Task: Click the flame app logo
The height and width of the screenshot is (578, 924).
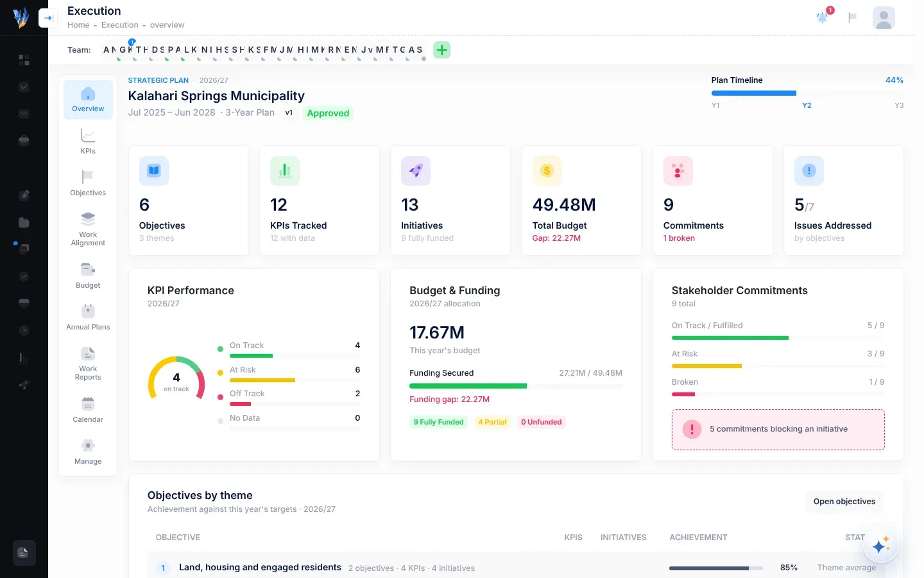Action: pyautogui.click(x=21, y=17)
